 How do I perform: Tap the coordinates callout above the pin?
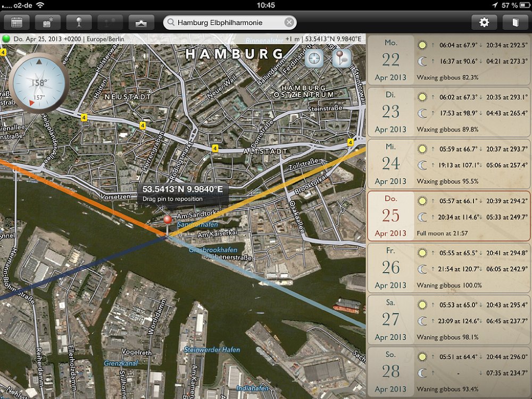[x=182, y=193]
